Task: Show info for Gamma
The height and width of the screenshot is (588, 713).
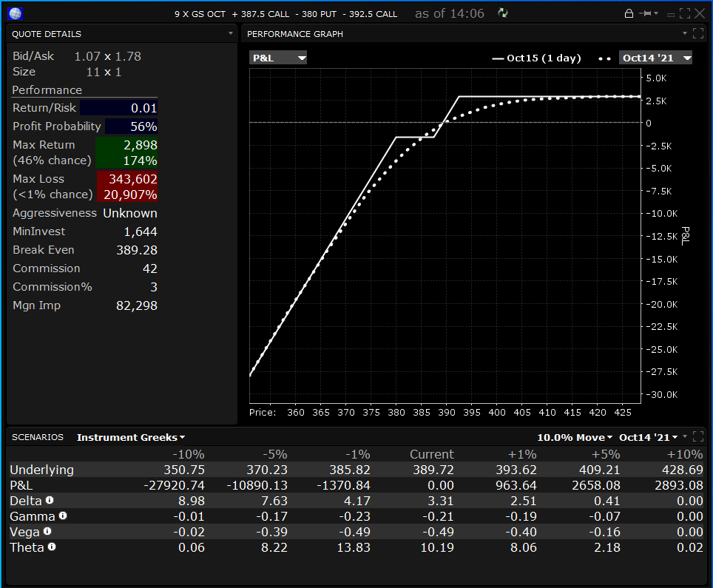Action: tap(63, 516)
